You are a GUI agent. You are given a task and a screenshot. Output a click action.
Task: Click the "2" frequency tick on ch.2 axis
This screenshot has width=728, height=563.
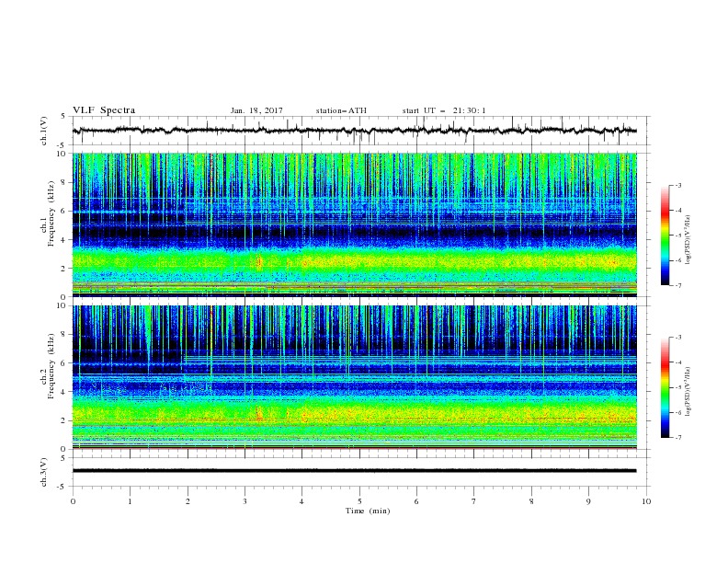coord(64,420)
